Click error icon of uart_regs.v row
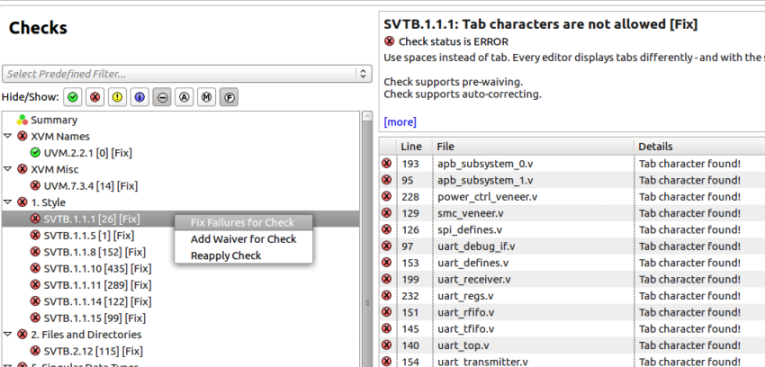 coord(386,296)
